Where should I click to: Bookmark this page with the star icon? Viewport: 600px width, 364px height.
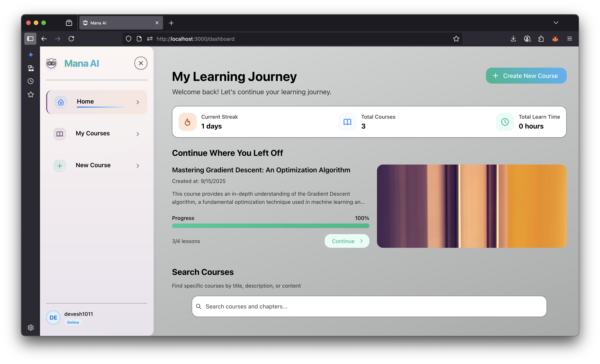point(456,39)
